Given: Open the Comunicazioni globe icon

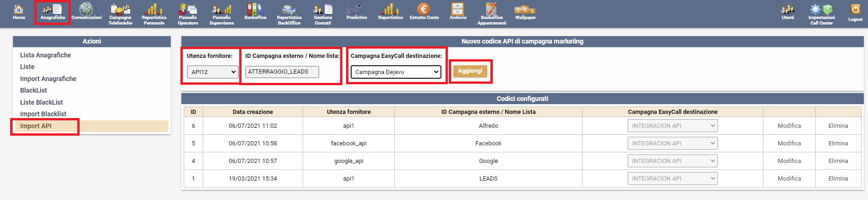Looking at the screenshot, I should coord(86,12).
